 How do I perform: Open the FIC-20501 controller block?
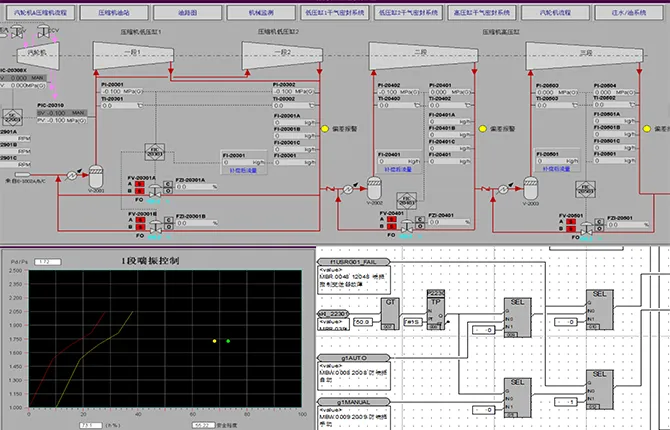585,190
